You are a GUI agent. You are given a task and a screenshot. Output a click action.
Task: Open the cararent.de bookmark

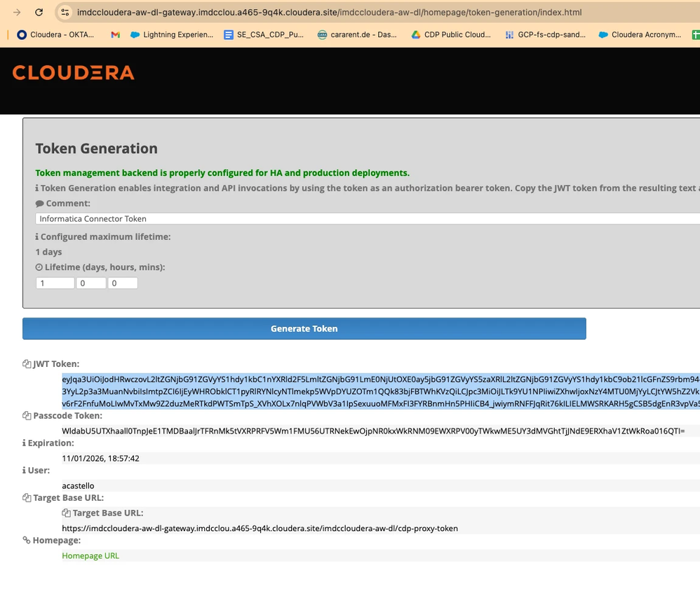[x=357, y=35]
